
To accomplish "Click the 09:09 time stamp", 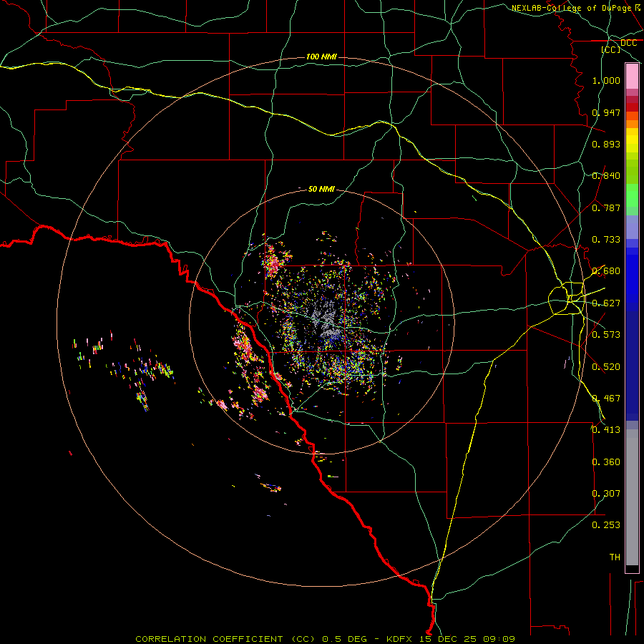I will 498,639.
